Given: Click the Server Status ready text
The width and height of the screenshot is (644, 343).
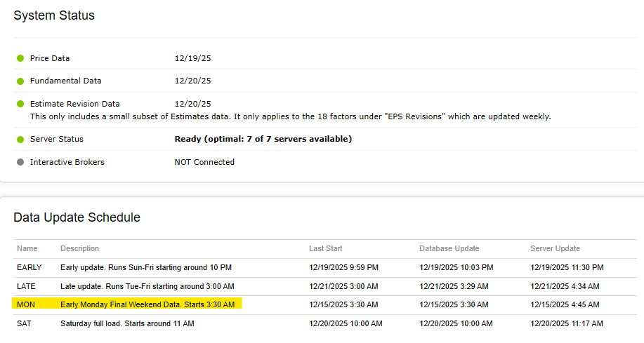Looking at the screenshot, I should 263,139.
